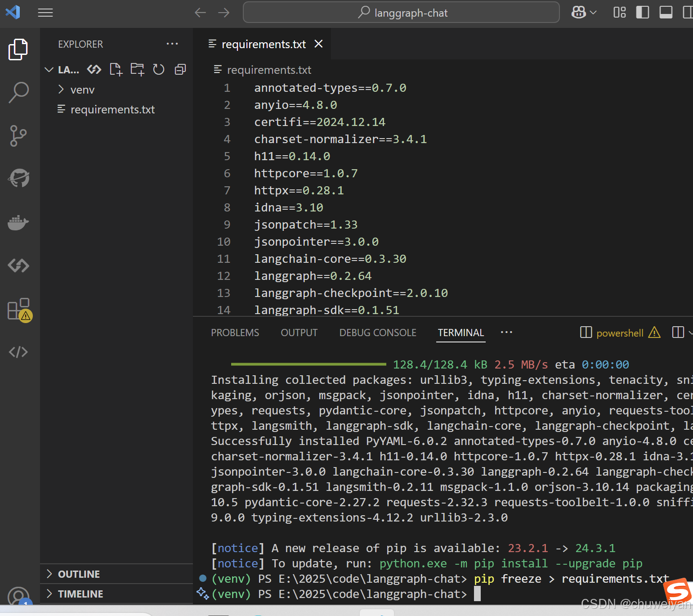Click the langgraph-chat search bar
Screen dimensions: 693x616
click(401, 12)
